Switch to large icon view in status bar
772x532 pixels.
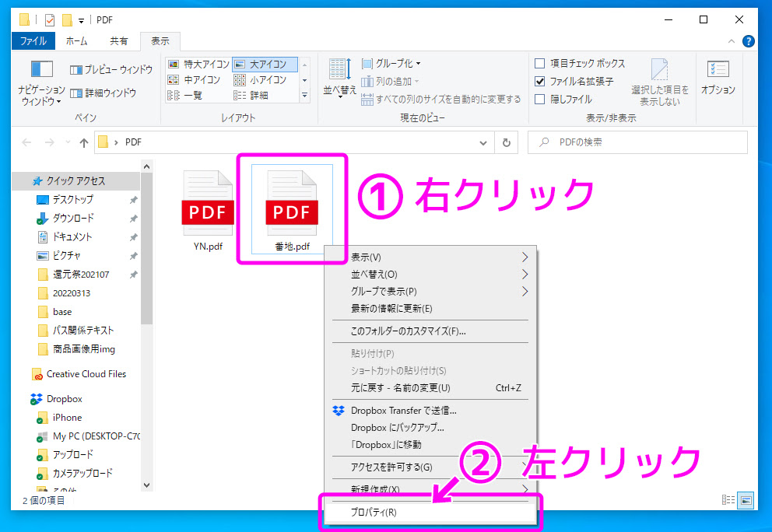746,501
